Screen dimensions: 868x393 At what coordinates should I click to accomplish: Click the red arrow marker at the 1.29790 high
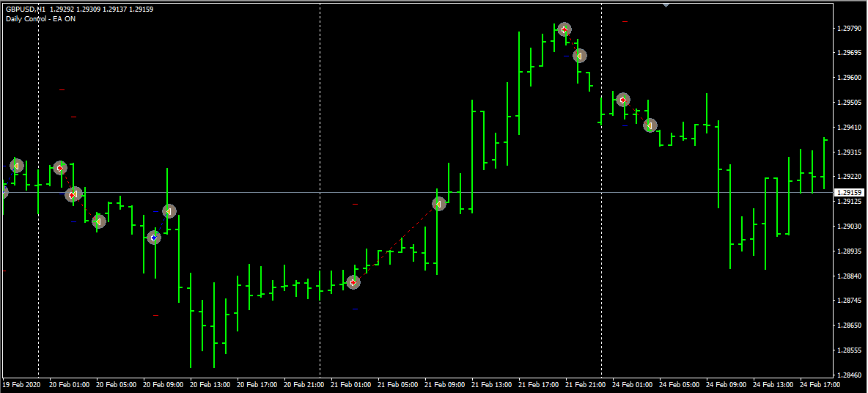pyautogui.click(x=564, y=29)
